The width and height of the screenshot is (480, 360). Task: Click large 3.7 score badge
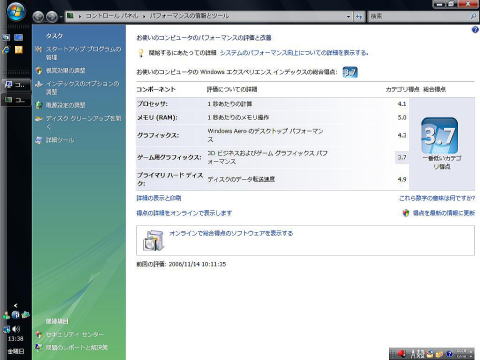[x=440, y=136]
